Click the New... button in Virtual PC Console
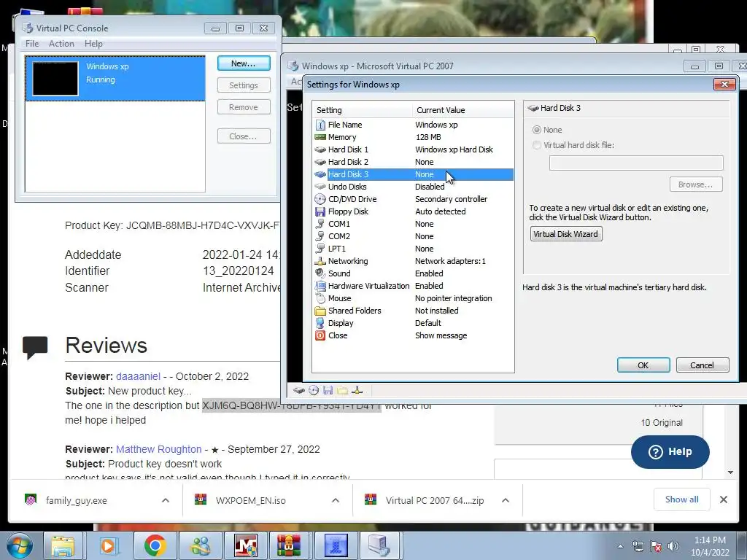Image resolution: width=747 pixels, height=560 pixels. tap(244, 63)
